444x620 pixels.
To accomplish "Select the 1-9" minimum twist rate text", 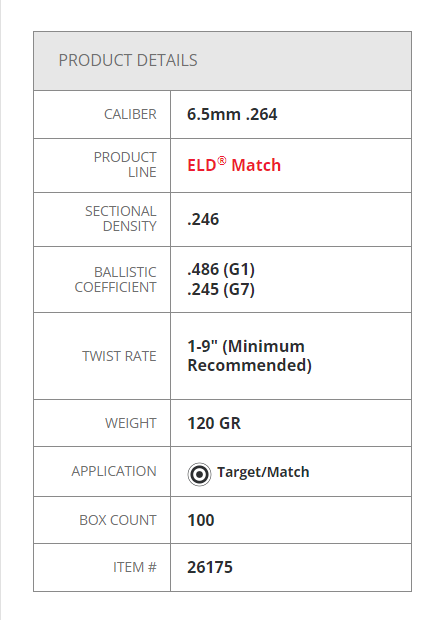I will coord(249,355).
